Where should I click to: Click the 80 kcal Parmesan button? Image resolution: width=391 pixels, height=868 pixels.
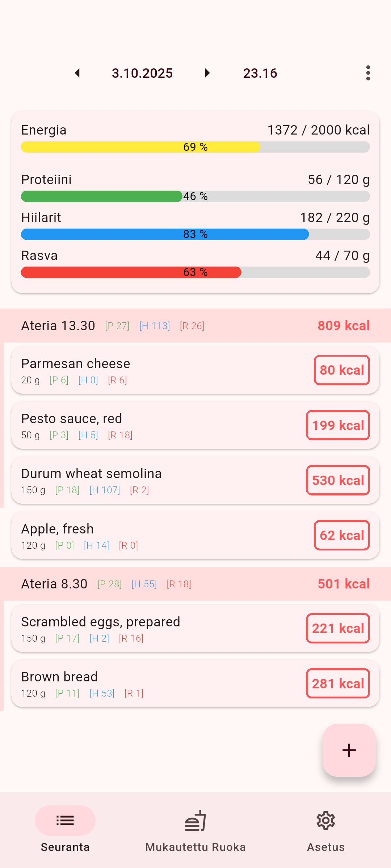[x=342, y=370]
